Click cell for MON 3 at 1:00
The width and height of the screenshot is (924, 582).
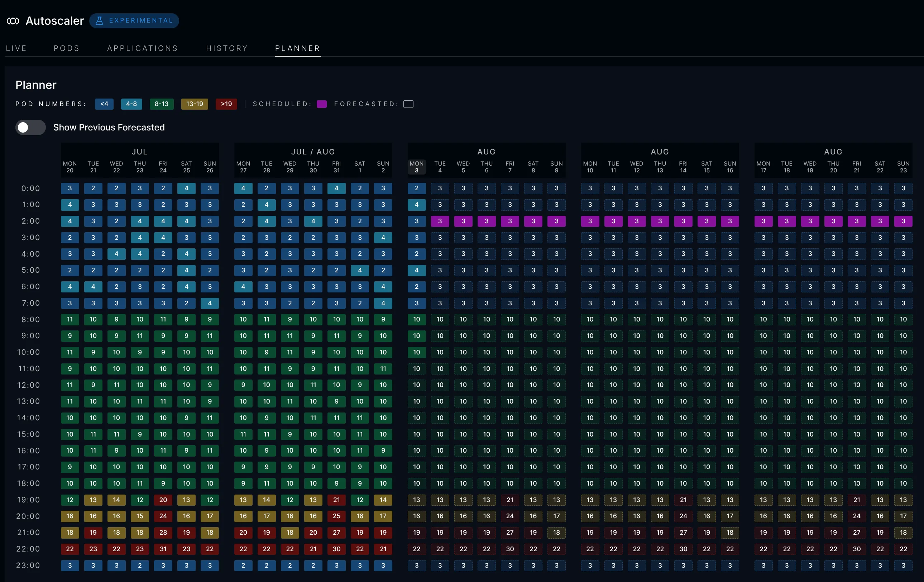point(416,205)
